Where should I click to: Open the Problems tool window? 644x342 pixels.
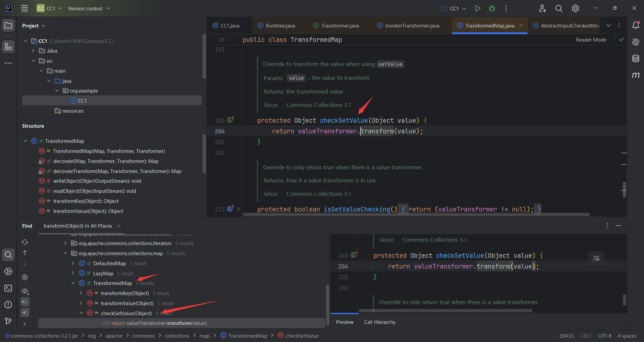tap(8, 304)
